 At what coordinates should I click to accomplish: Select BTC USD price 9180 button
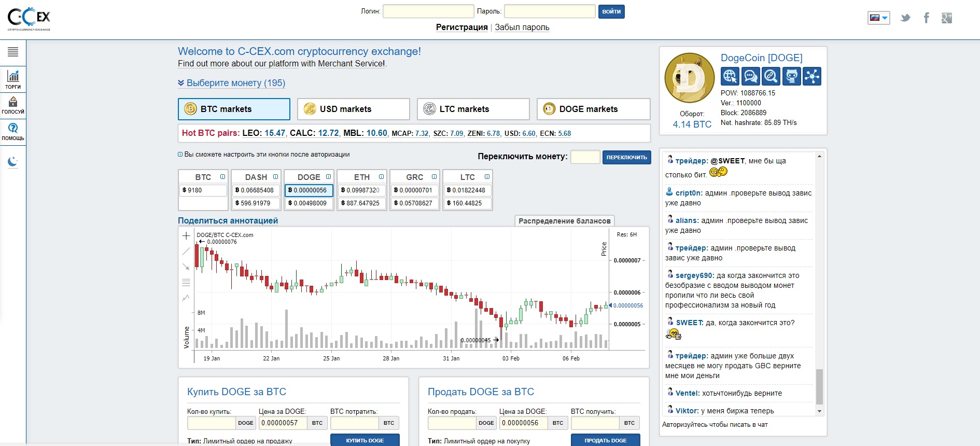coord(203,190)
